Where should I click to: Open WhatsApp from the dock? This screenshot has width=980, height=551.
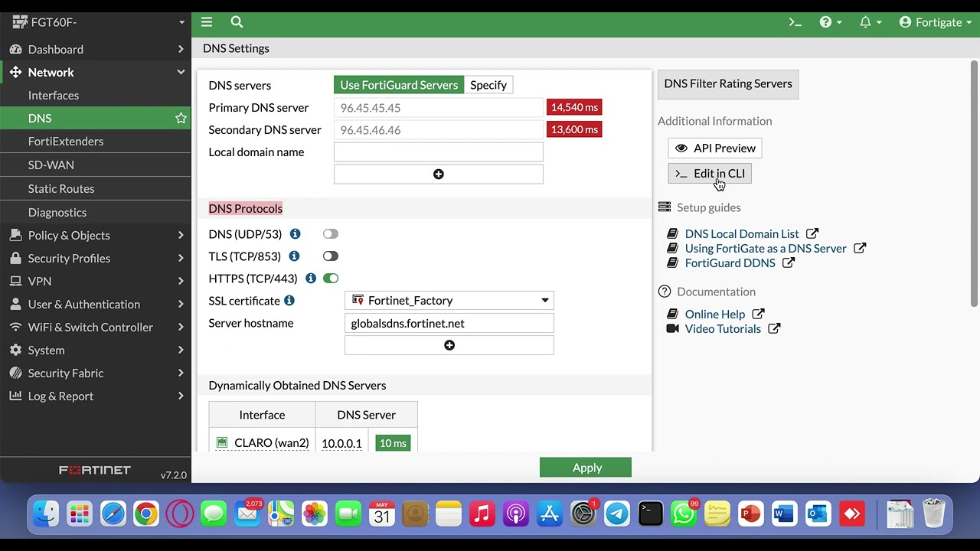coord(684,514)
